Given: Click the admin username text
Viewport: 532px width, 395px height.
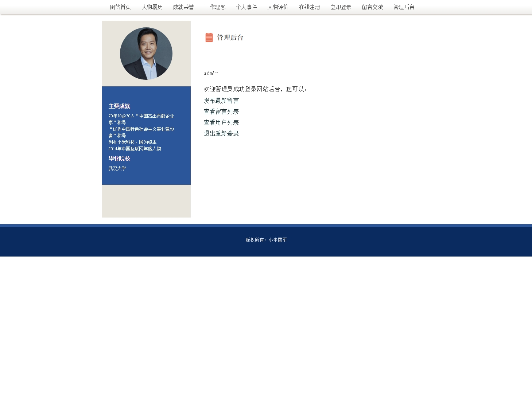Looking at the screenshot, I should click(211, 73).
